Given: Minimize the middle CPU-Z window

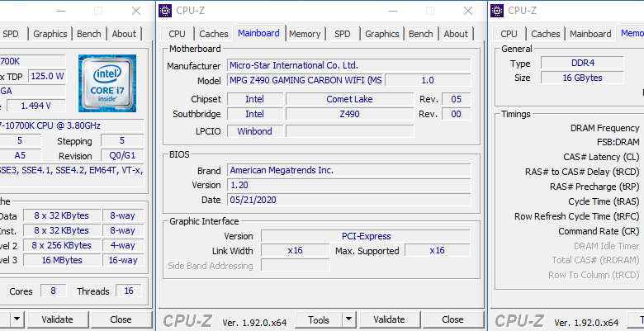Looking at the screenshot, I should (x=393, y=11).
